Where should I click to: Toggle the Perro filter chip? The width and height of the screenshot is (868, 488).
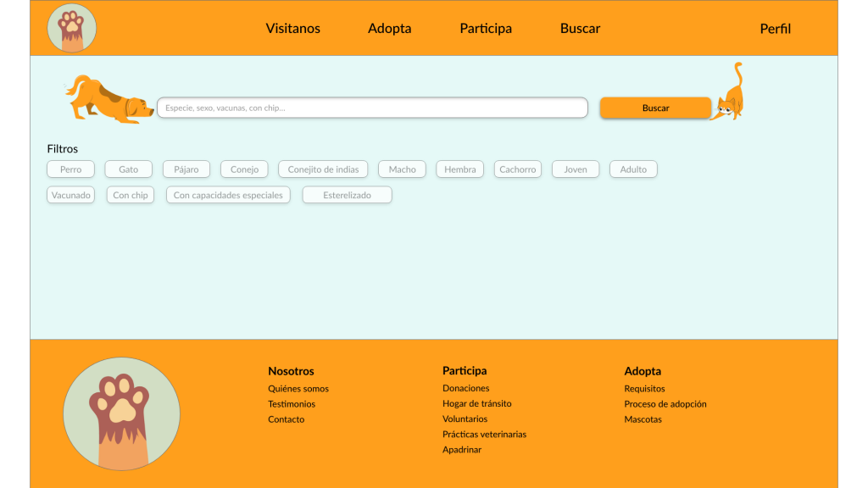click(x=71, y=169)
